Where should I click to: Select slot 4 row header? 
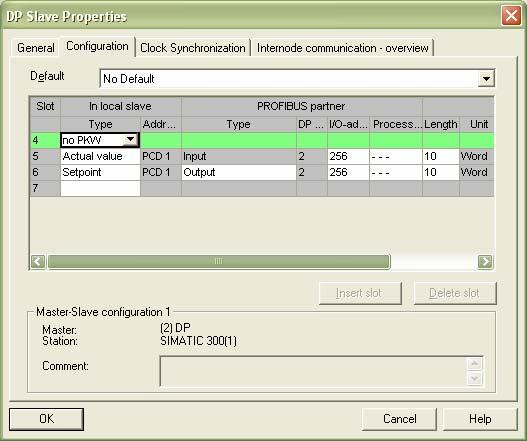[x=45, y=140]
